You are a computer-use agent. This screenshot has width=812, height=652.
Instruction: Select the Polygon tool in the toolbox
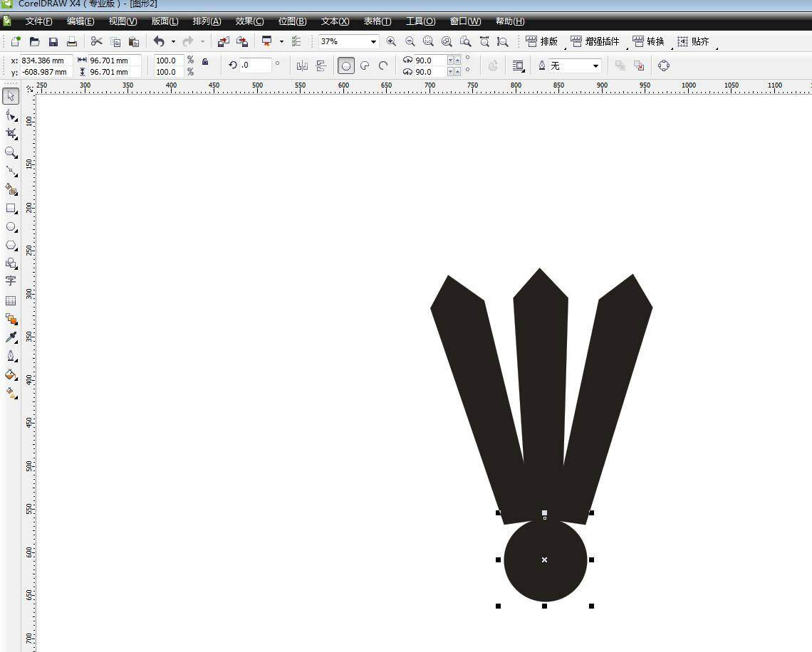tap(11, 246)
